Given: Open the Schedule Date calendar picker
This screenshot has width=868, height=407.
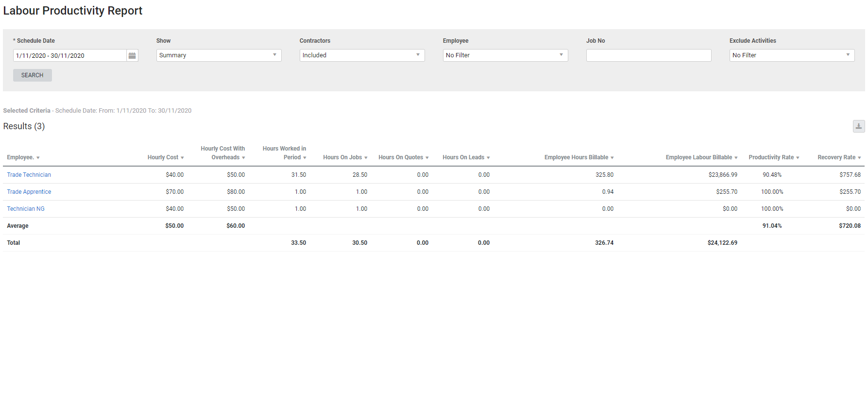Looking at the screenshot, I should point(132,55).
